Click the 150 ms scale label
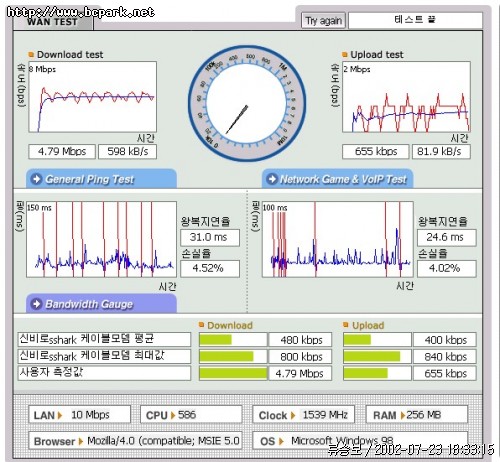Screen dimensions: 500x462 click(x=39, y=208)
